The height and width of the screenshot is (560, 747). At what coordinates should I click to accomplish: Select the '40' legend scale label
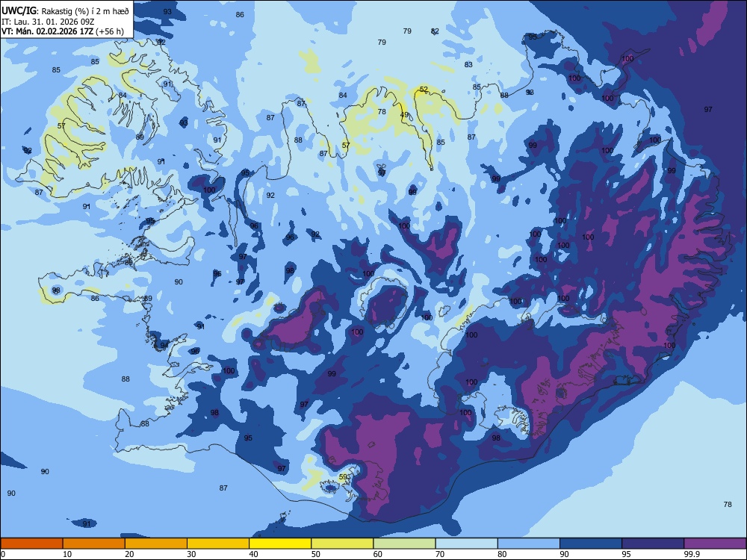[253, 554]
